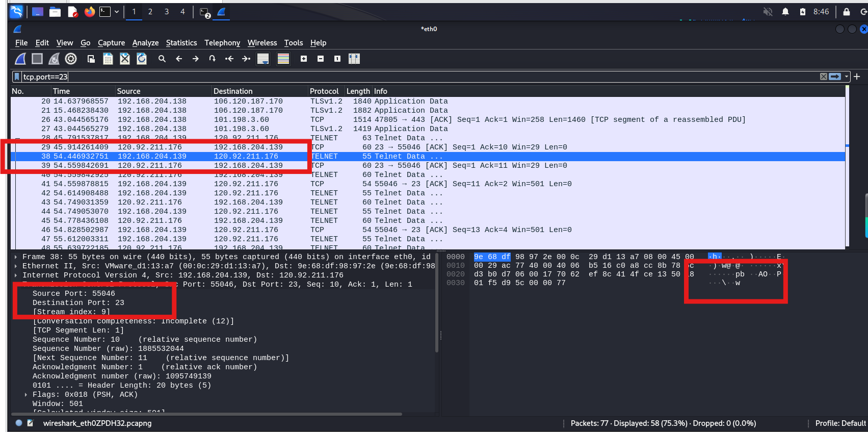
Task: Open the Wireless menu
Action: (x=262, y=43)
